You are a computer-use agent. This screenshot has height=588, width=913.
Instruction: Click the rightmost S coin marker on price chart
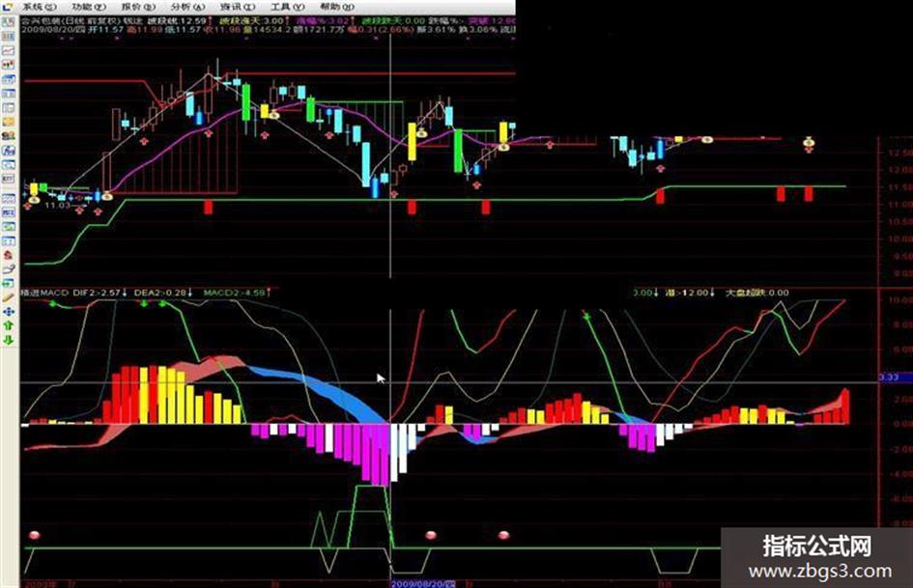pos(809,142)
